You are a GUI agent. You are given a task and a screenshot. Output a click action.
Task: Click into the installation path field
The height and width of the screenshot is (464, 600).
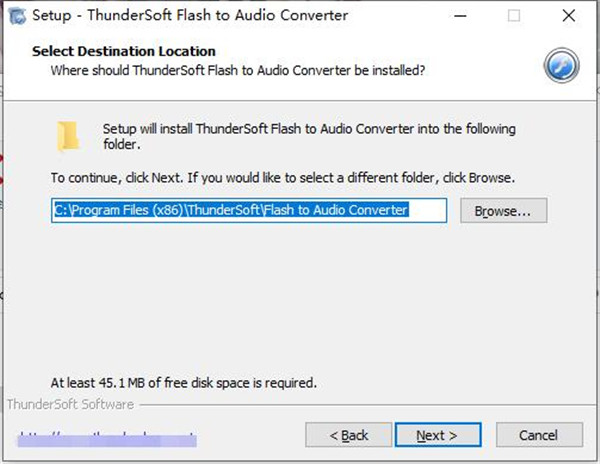pos(249,210)
